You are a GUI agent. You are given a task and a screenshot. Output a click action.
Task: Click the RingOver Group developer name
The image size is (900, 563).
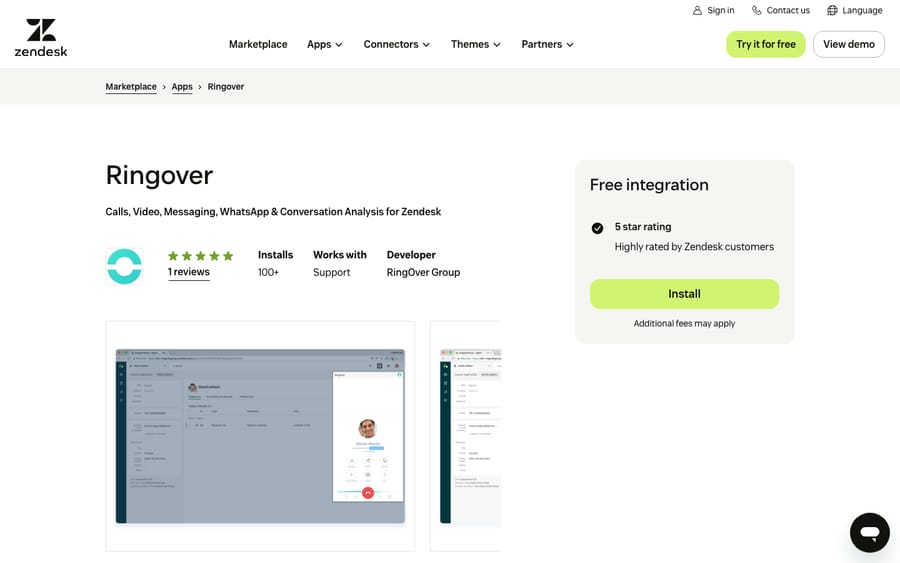click(423, 272)
